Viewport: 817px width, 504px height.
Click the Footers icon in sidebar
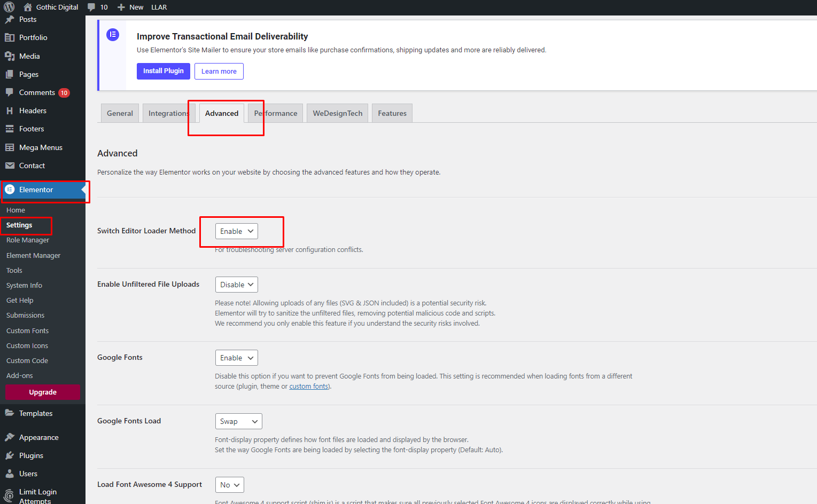point(10,129)
